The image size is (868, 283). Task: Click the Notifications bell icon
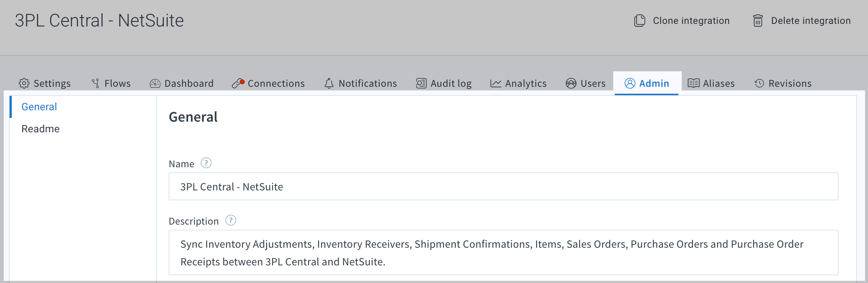coord(329,83)
